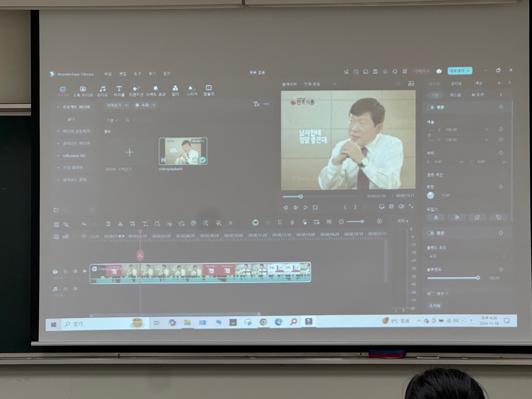Open the Filters (필터) library icon
The height and width of the screenshot is (399, 532).
pos(175,90)
